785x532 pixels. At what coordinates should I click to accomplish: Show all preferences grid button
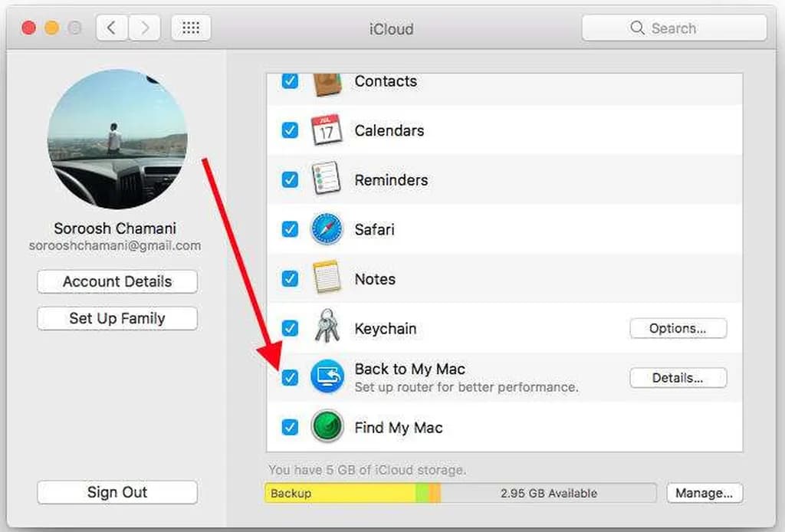(x=191, y=28)
